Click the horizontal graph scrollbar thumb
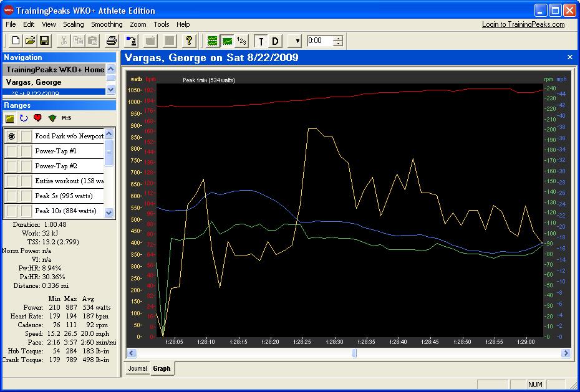The image size is (580, 392). tap(354, 353)
